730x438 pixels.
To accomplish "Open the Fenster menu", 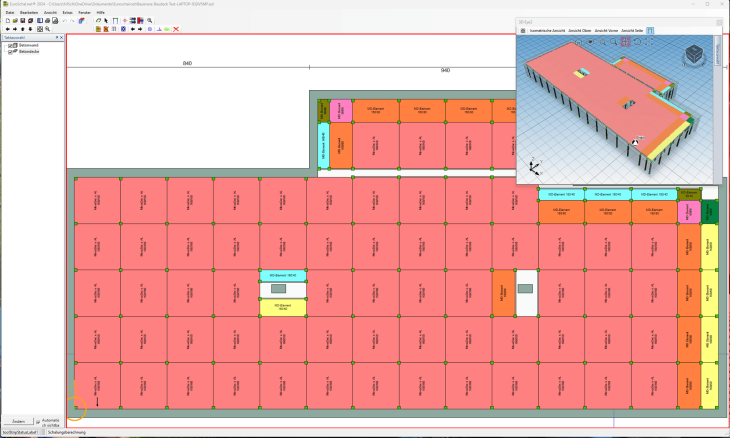I will tap(84, 12).
